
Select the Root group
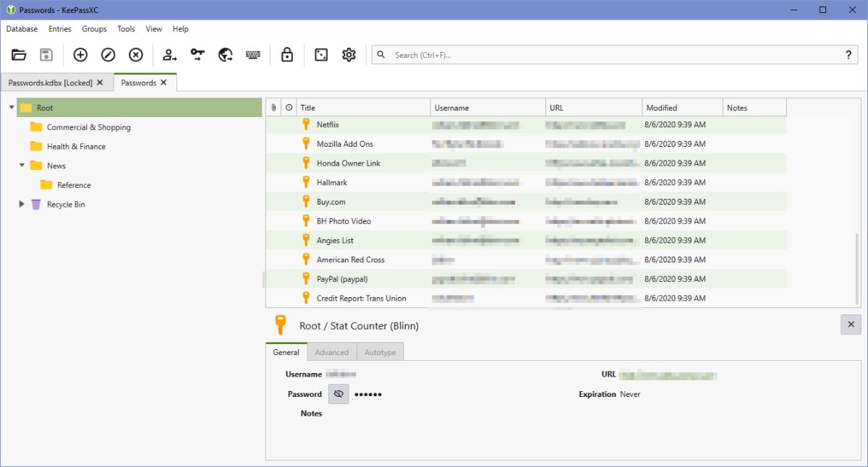139,108
